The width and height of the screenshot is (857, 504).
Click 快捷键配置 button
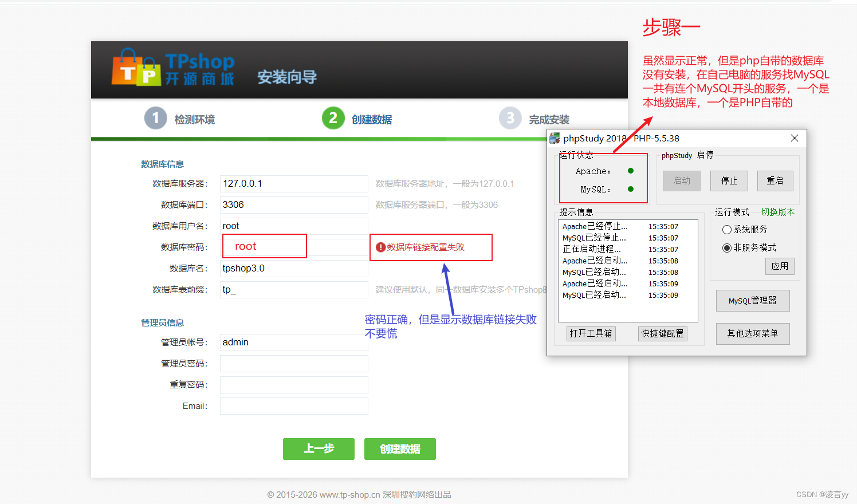(663, 334)
